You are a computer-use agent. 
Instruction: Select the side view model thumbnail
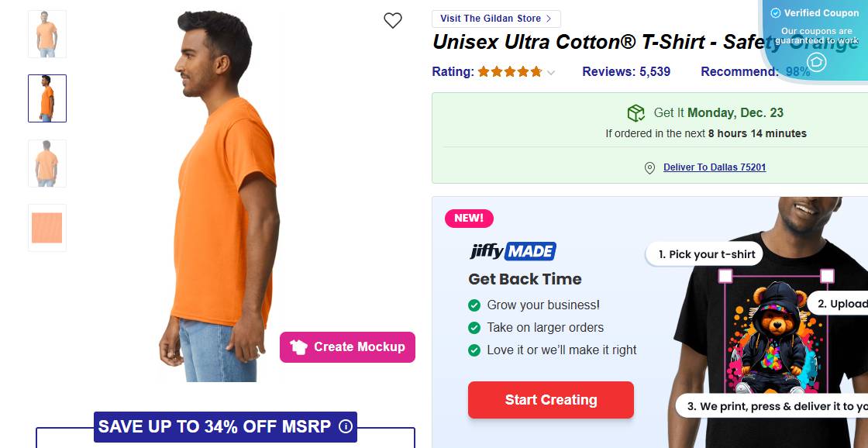coord(47,98)
